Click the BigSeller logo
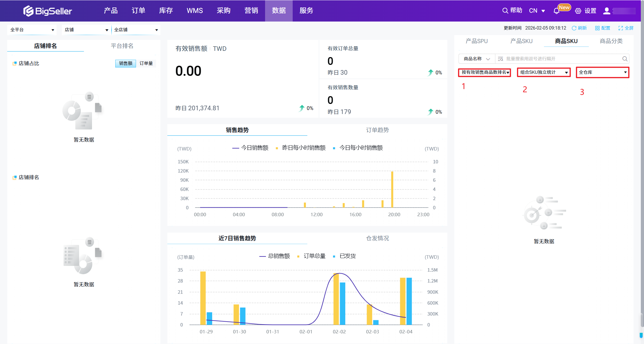 pos(47,11)
